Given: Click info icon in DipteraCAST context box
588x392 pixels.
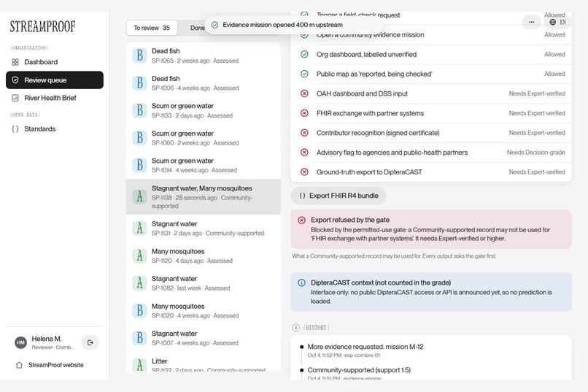Looking at the screenshot, I should click(301, 283).
